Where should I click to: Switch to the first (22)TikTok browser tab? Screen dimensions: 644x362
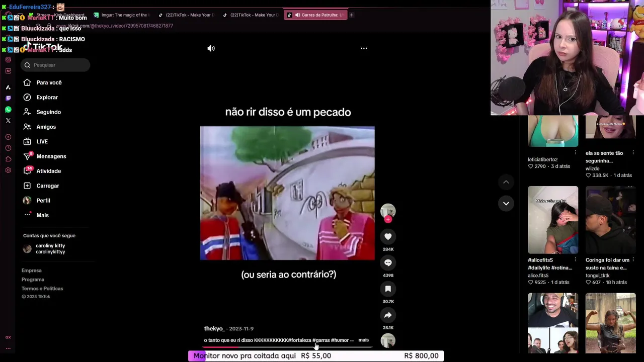click(186, 15)
